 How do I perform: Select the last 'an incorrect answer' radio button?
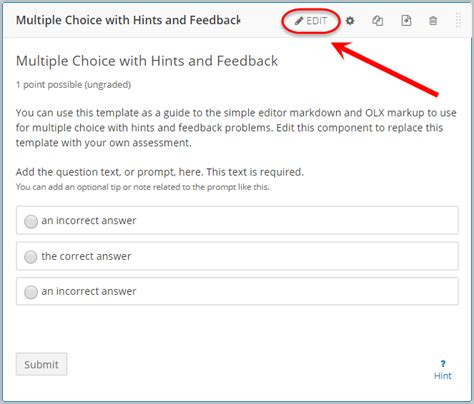tap(31, 292)
